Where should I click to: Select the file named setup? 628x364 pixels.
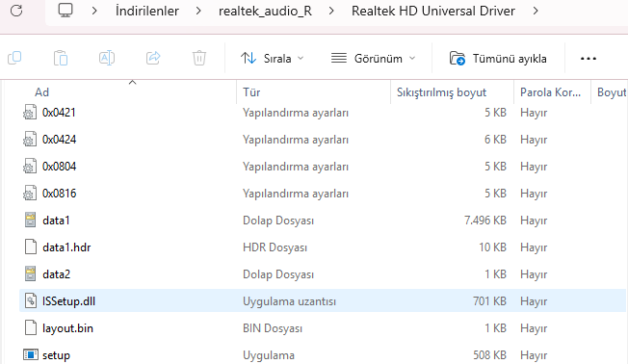pyautogui.click(x=56, y=355)
